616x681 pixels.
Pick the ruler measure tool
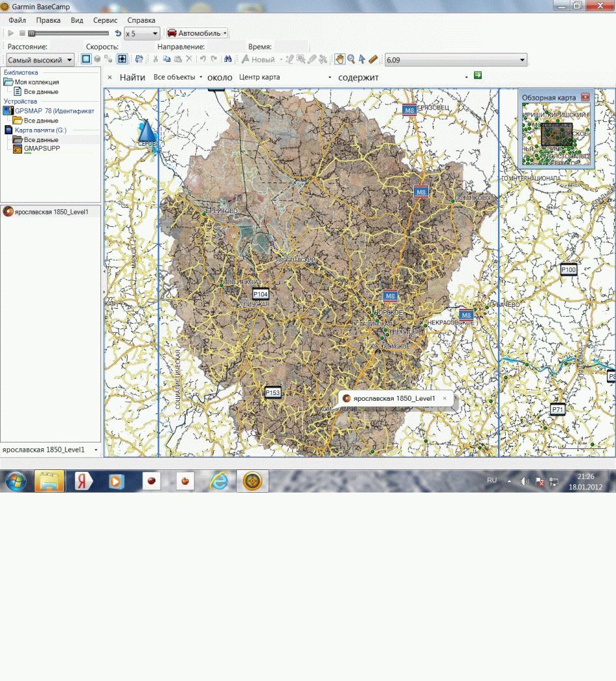click(x=374, y=59)
